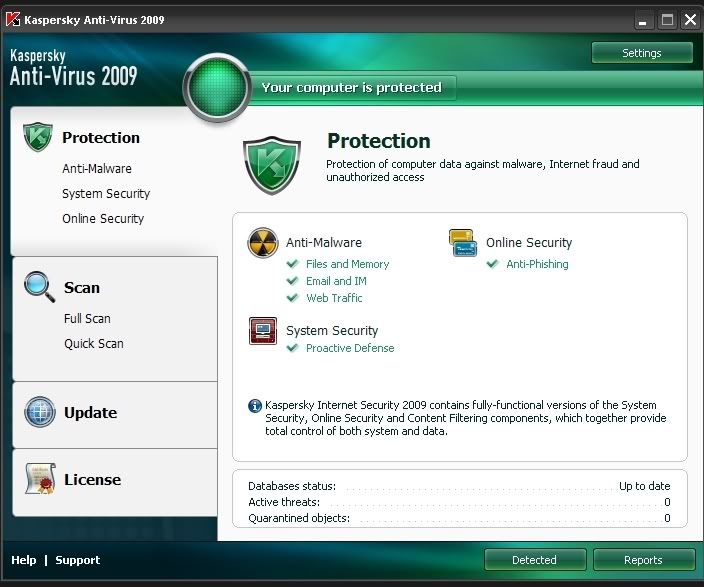Viewport: 704px width, 587px height.
Task: Select System Security in the sidebar
Action: pos(106,194)
